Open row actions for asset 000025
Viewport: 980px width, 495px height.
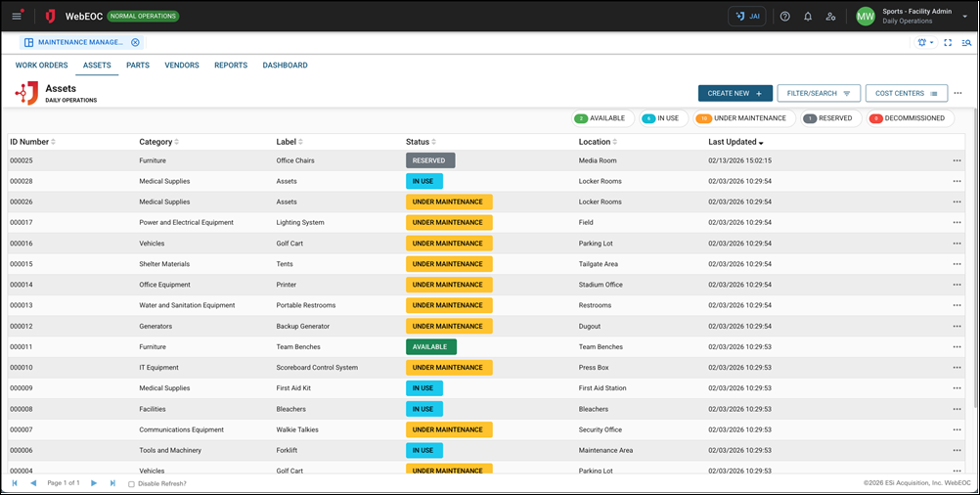click(957, 160)
